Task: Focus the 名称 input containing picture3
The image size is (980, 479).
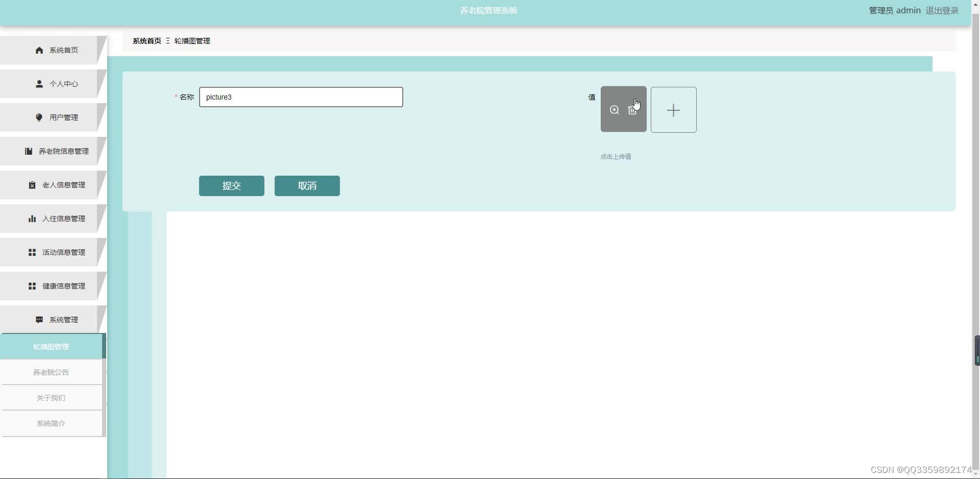Action: click(301, 97)
